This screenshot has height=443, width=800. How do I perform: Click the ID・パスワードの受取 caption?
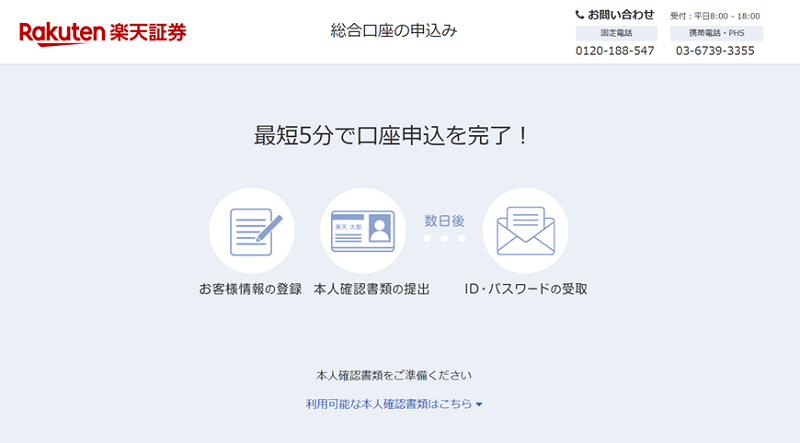pyautogui.click(x=526, y=289)
